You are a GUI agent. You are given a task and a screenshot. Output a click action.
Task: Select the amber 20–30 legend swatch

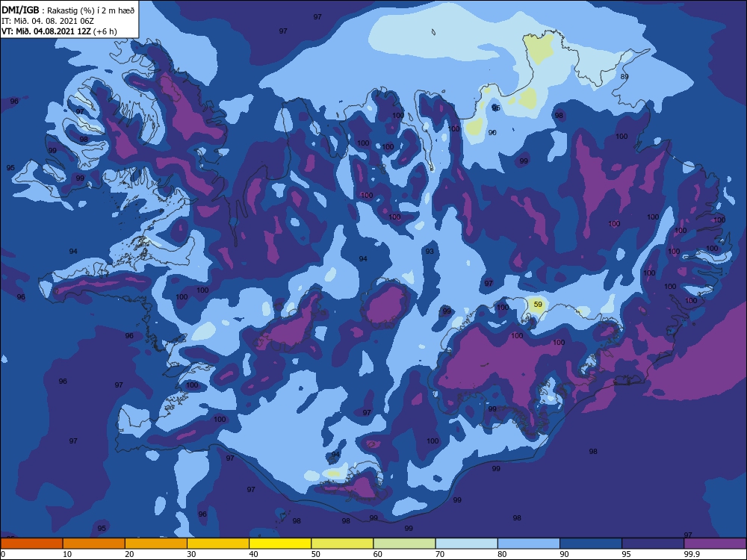coord(156,544)
